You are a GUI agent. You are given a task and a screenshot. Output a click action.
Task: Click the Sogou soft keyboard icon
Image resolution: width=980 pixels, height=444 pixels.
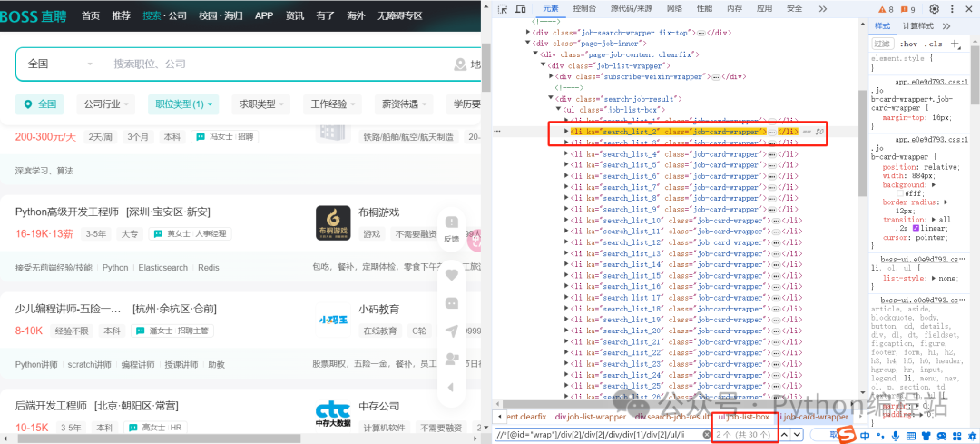point(910,435)
